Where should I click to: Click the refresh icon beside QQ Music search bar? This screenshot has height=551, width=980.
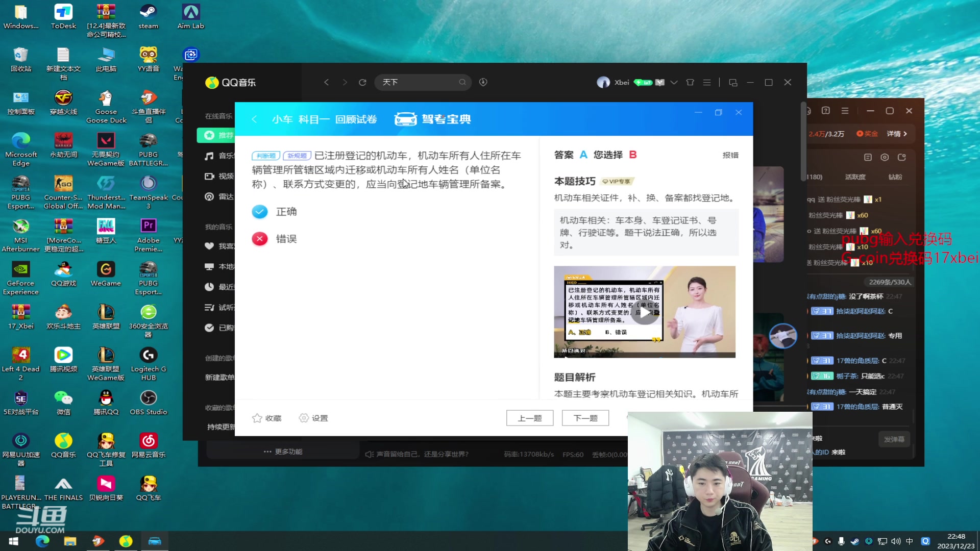(362, 82)
